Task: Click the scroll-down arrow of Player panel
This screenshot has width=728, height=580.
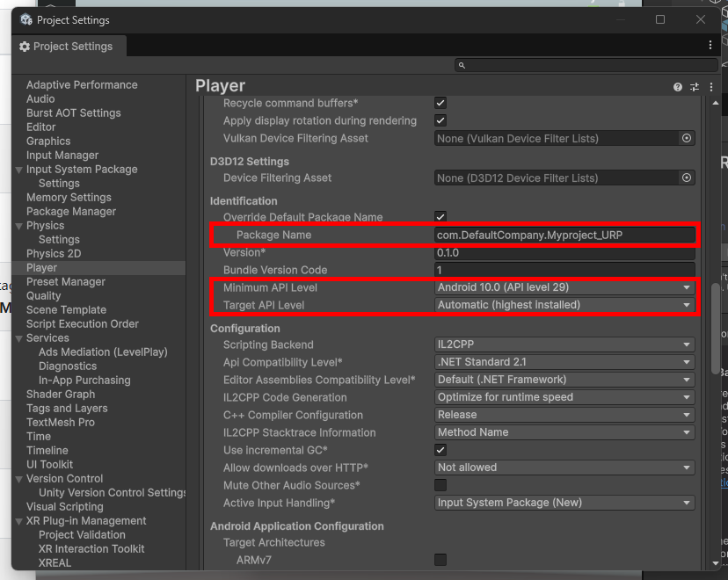Action: click(x=715, y=563)
